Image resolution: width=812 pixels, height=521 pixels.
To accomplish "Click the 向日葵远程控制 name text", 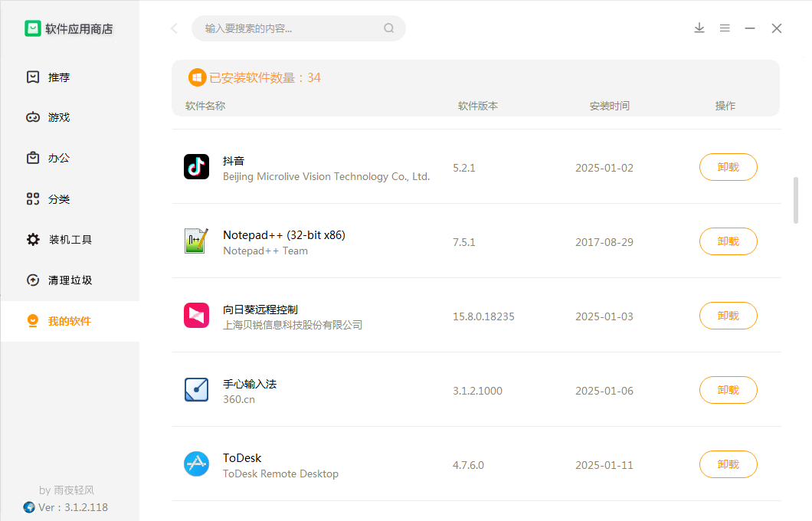I will pos(260,310).
